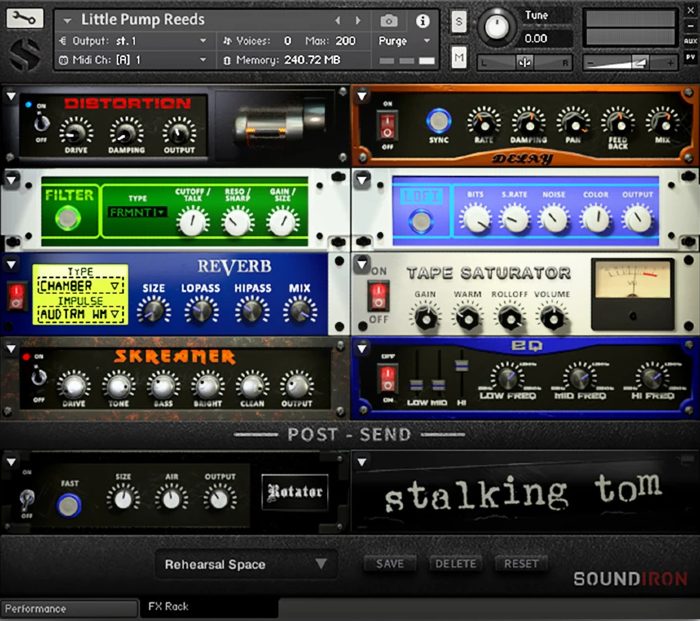Open the Midi Ch dropdown
Image resolution: width=700 pixels, height=621 pixels.
(133, 60)
